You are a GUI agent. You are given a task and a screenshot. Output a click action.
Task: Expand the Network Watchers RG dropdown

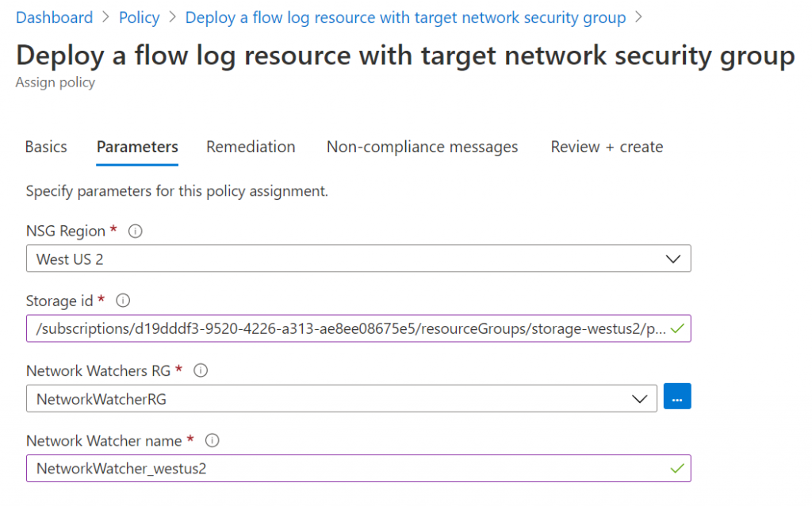point(341,399)
